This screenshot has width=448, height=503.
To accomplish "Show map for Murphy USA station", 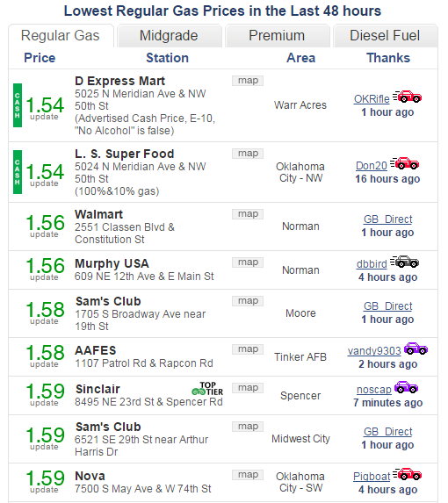I will tap(248, 262).
